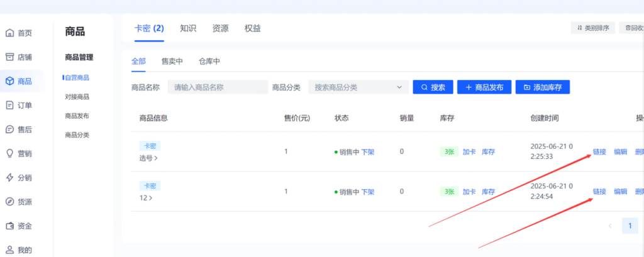Expand the 选号 product row chevron

tap(156, 158)
